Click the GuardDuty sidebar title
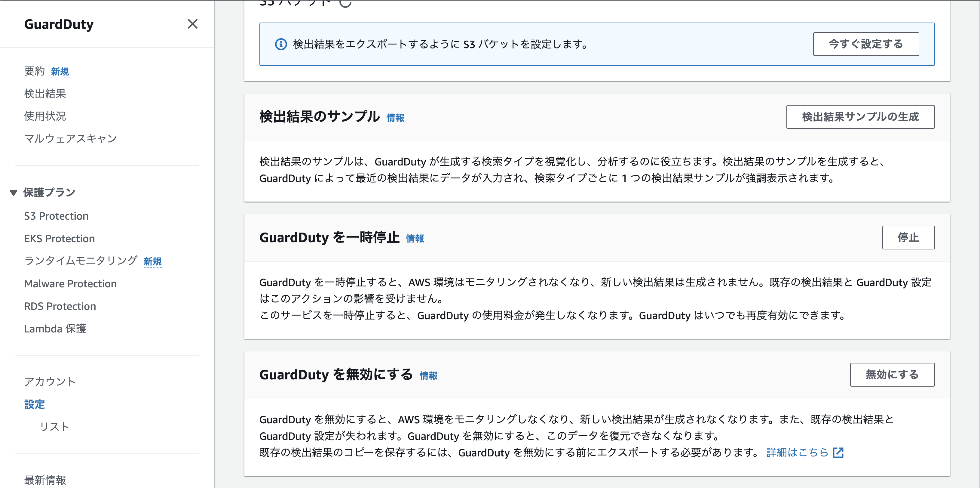This screenshot has width=980, height=488. tap(59, 24)
